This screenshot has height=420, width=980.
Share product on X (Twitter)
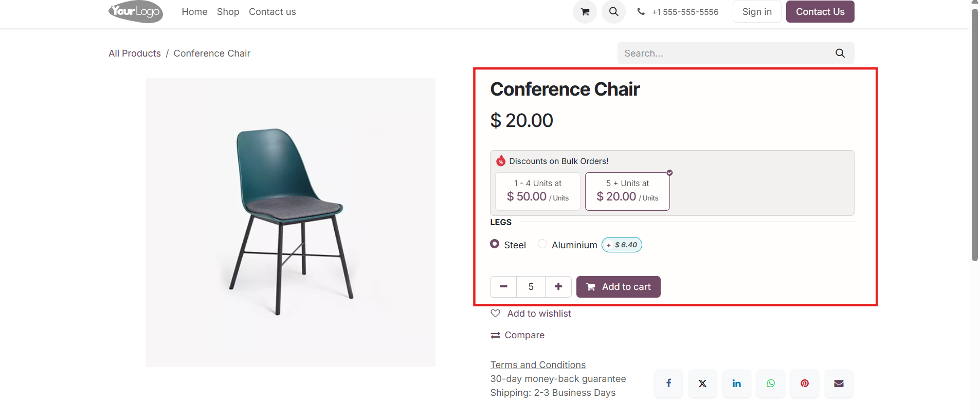click(x=702, y=384)
